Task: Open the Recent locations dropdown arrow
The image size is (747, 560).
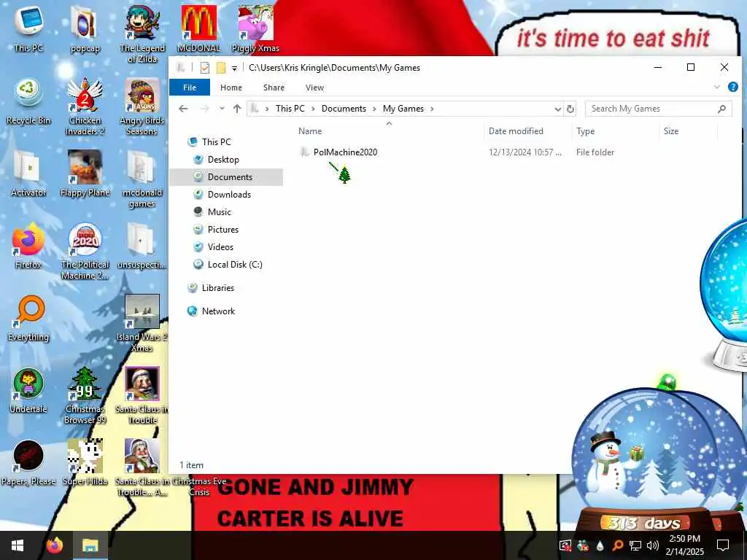Action: click(x=222, y=109)
